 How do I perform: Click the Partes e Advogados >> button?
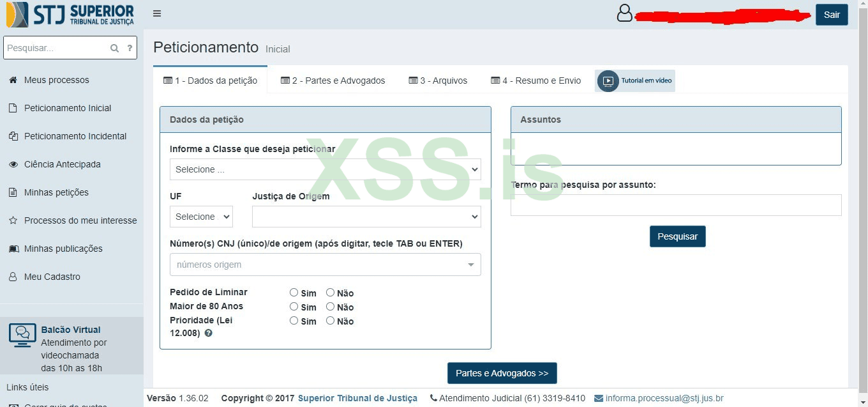pyautogui.click(x=502, y=373)
